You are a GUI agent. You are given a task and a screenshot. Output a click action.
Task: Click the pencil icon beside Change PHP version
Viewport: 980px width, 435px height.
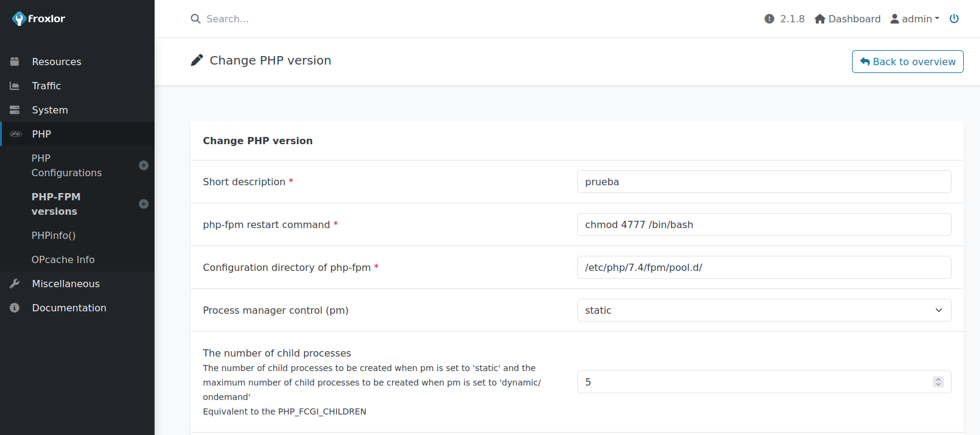click(196, 60)
